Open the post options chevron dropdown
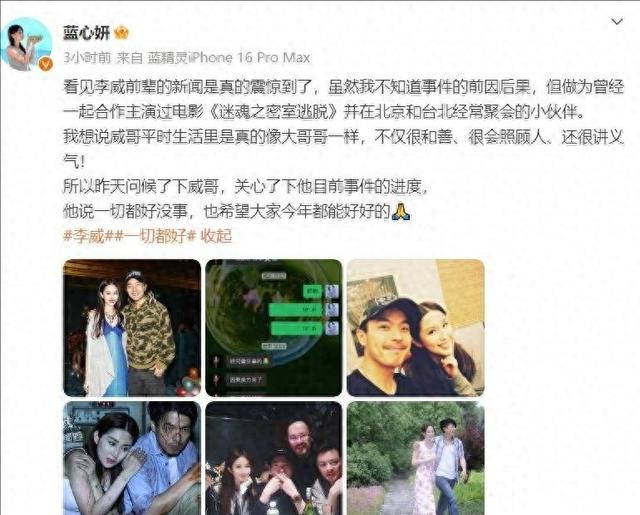The image size is (640, 515). point(617,21)
